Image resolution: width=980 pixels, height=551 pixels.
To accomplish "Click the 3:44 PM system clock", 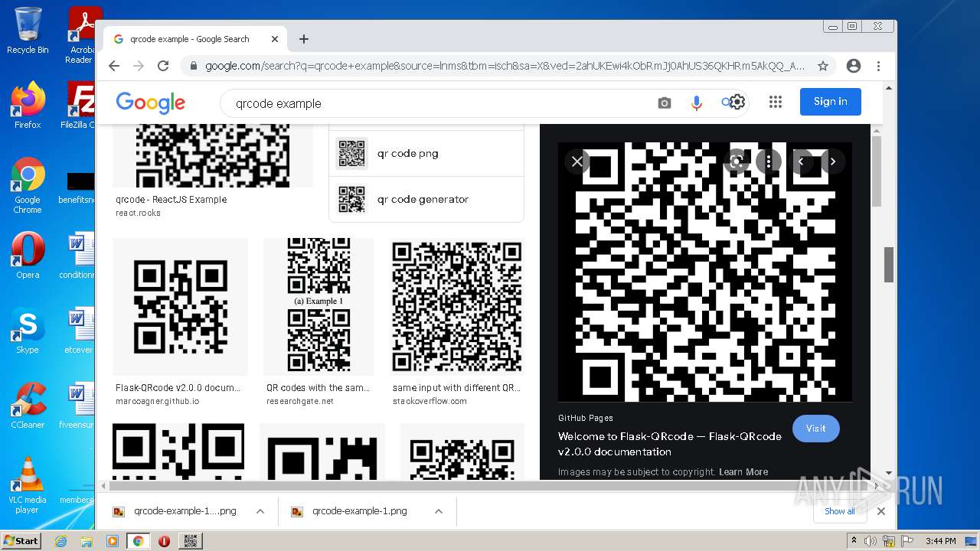I will [940, 541].
